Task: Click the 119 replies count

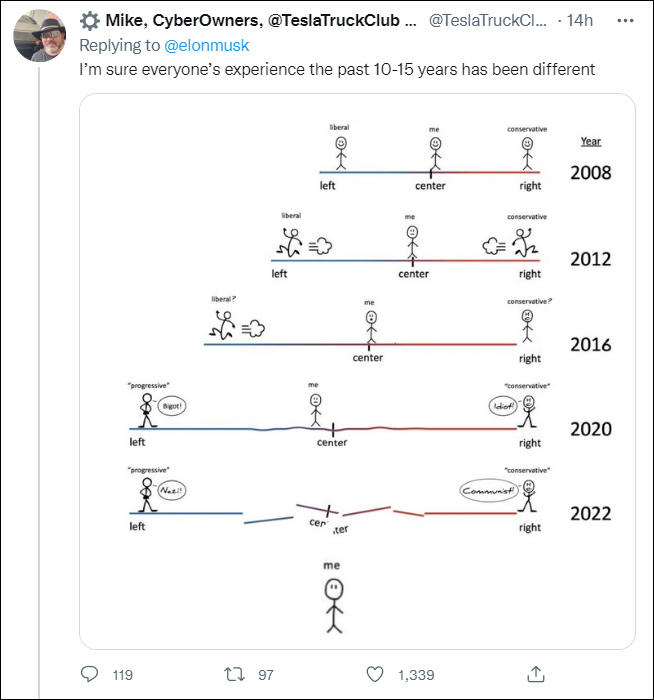Action: coord(123,674)
